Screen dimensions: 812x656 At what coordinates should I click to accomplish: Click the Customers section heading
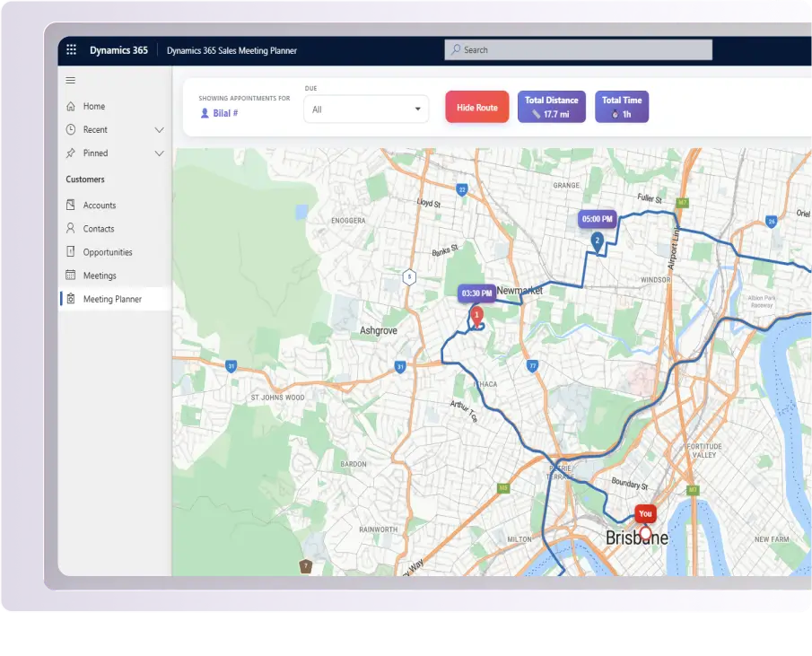85,179
